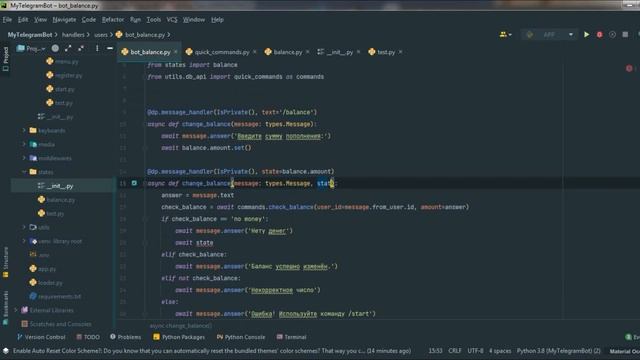This screenshot has width=640, height=360.
Task: Open the Code menu
Action: point(89,20)
